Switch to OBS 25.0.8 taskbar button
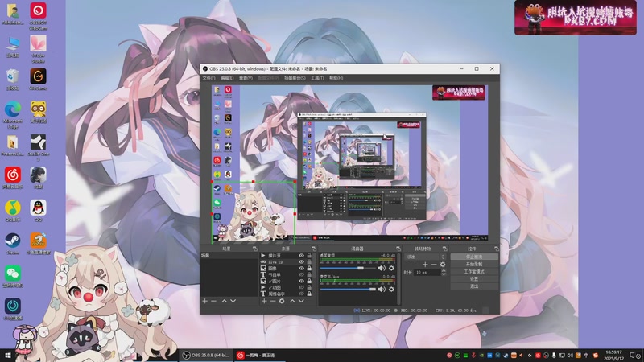This screenshot has width=644, height=362. [x=205, y=355]
